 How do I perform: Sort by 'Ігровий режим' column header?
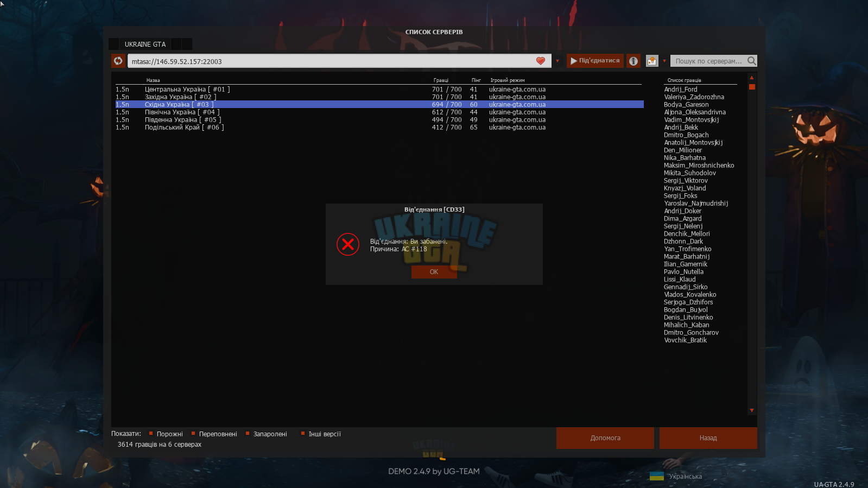(x=508, y=80)
